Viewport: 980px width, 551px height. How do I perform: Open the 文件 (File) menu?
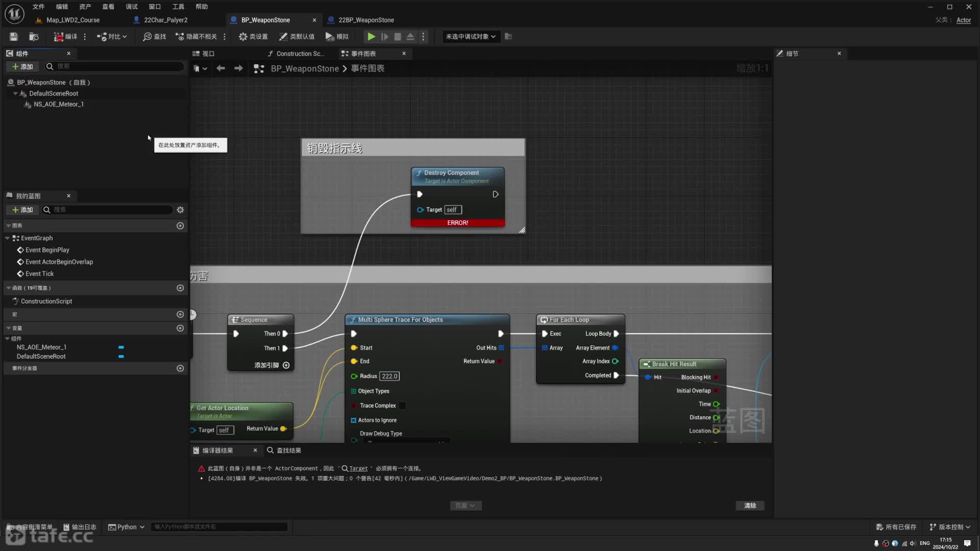(x=38, y=7)
